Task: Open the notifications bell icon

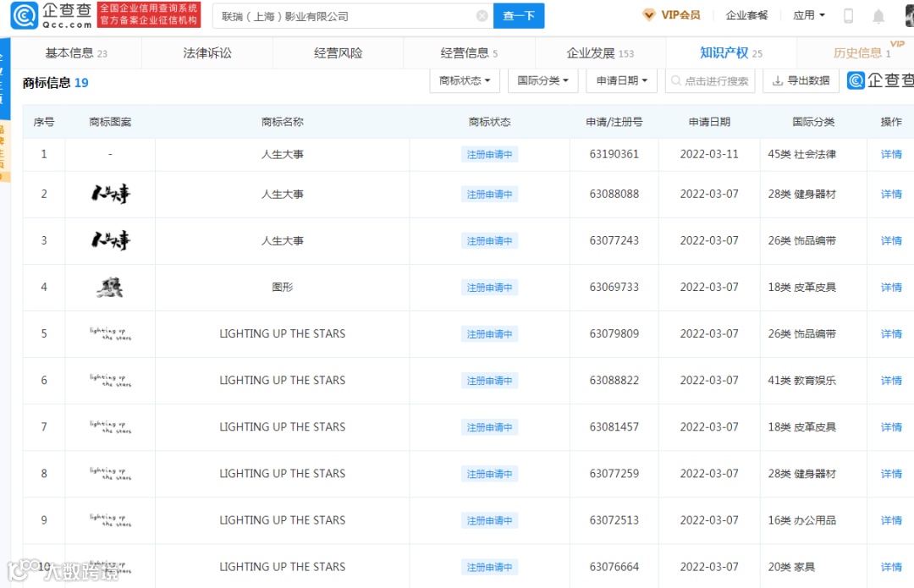Action: click(x=878, y=16)
